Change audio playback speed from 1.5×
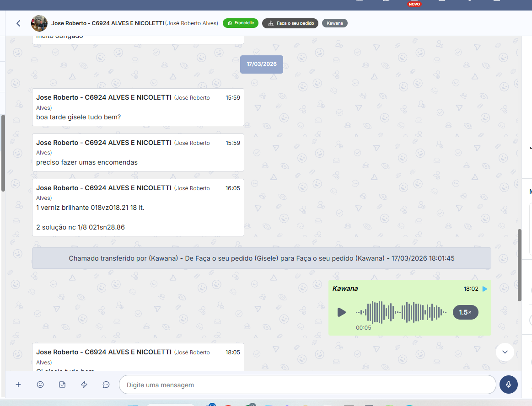The width and height of the screenshot is (532, 406). 465,312
